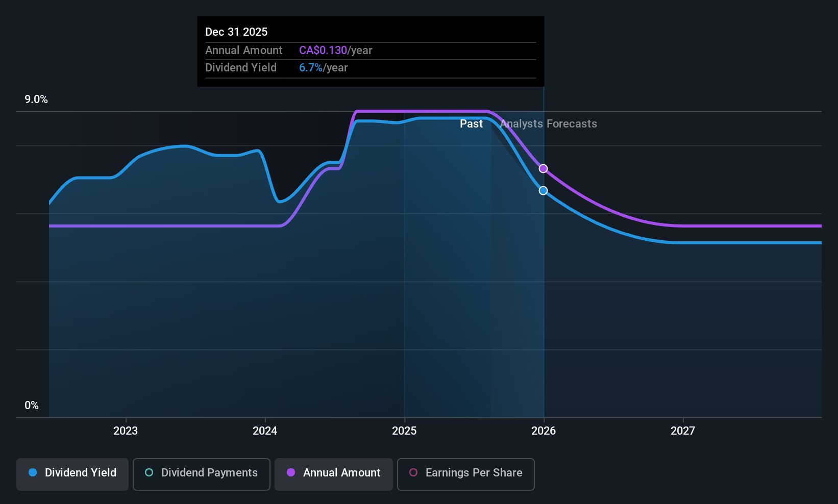Select the 2027 x-axis label
Viewport: 838px width, 504px height.
pos(683,431)
